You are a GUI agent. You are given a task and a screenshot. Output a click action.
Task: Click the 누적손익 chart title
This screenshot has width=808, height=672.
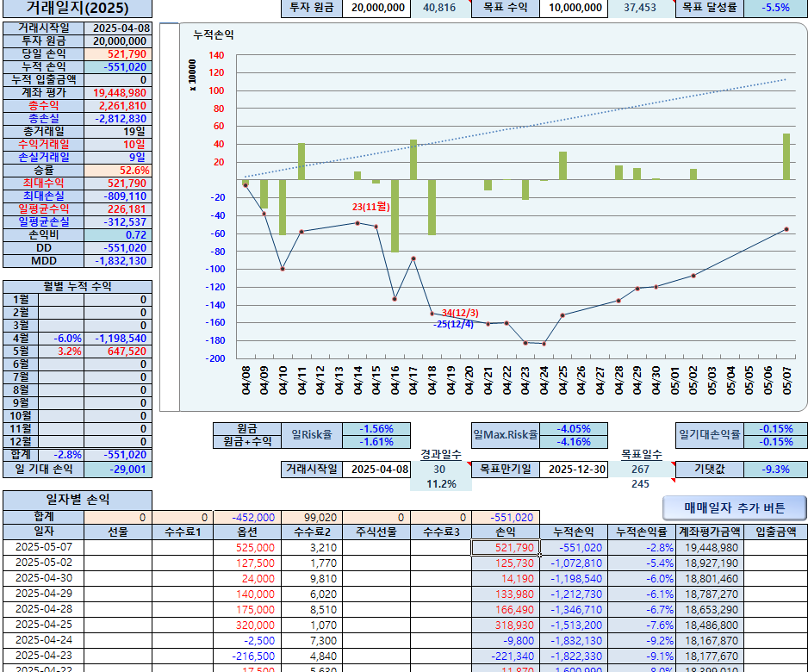[214, 35]
